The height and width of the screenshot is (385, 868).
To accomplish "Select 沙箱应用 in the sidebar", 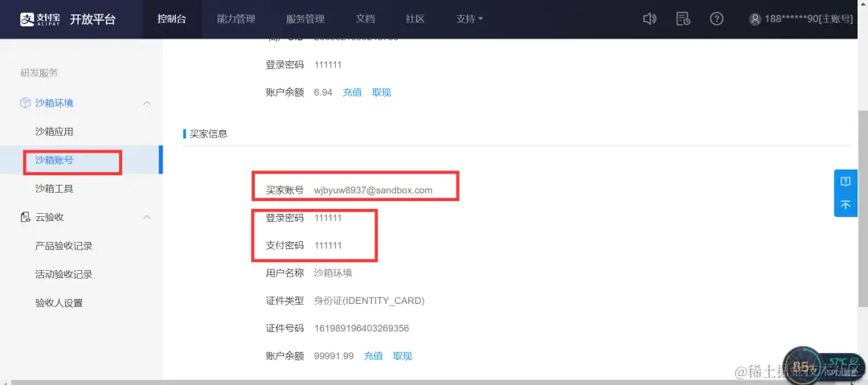I will [x=55, y=132].
